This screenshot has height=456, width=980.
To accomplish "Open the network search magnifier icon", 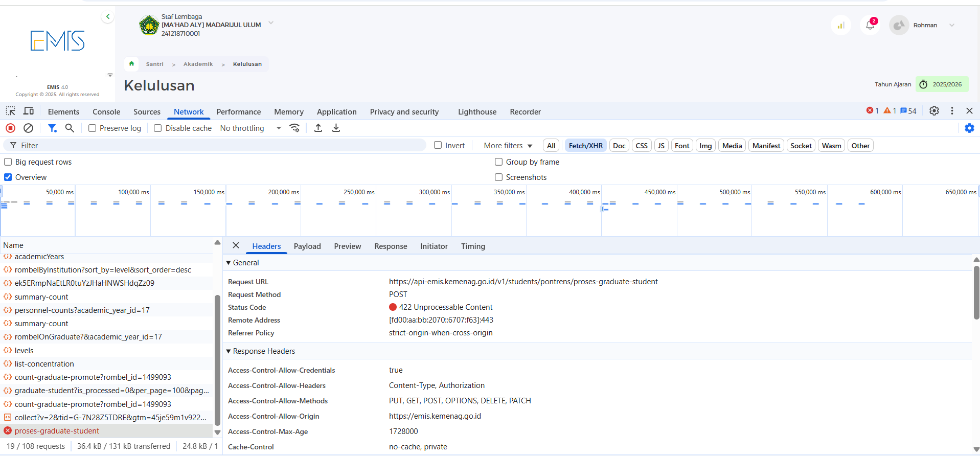I will 70,128.
